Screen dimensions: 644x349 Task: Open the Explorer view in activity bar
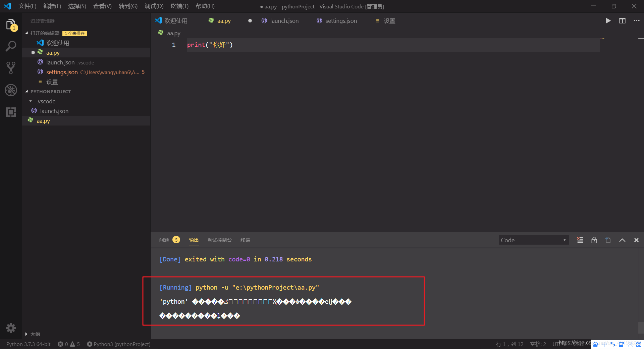(11, 25)
